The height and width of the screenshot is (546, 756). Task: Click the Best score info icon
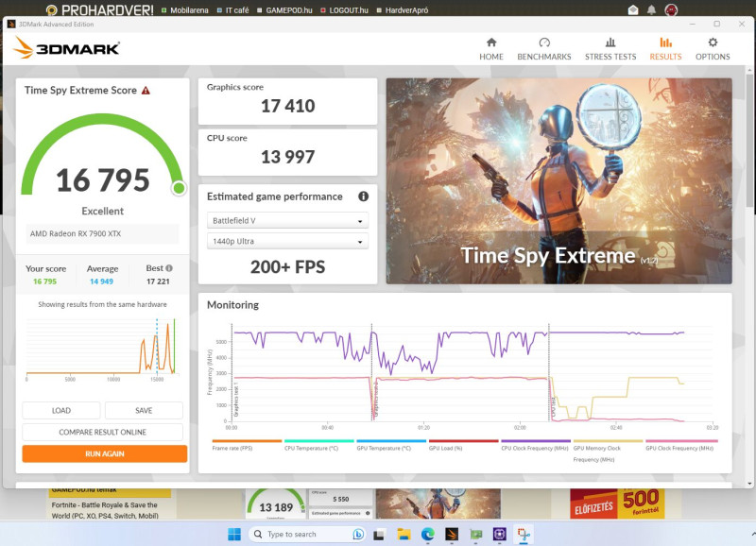[x=169, y=268]
